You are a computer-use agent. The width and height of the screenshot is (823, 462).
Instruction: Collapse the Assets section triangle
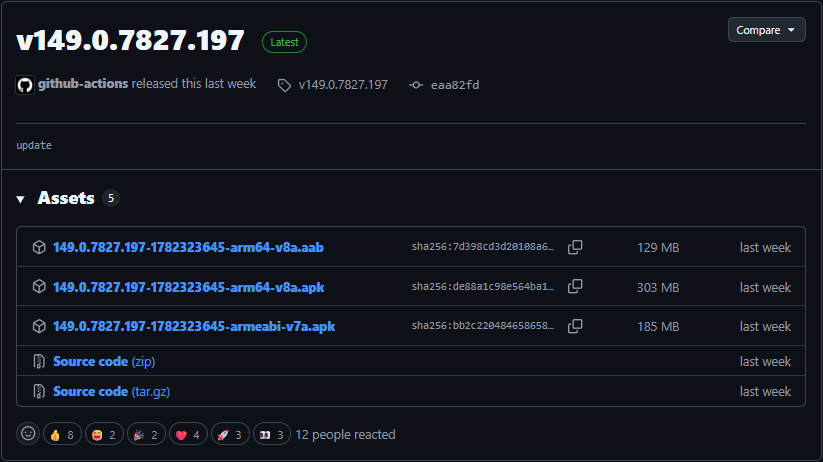(20, 199)
